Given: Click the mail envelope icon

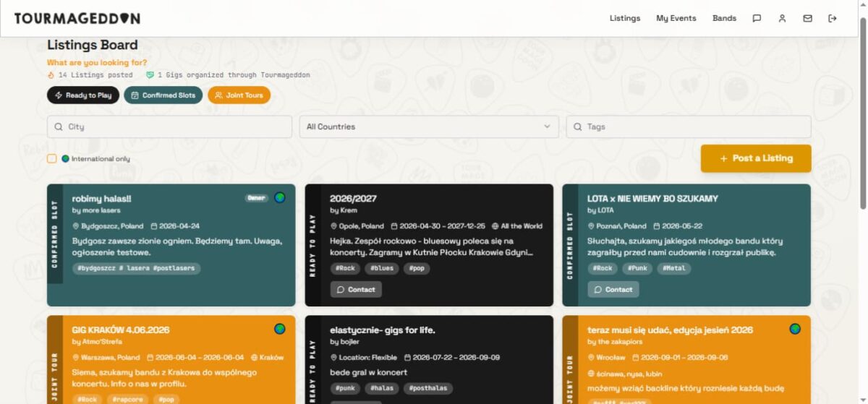Looking at the screenshot, I should tap(807, 18).
